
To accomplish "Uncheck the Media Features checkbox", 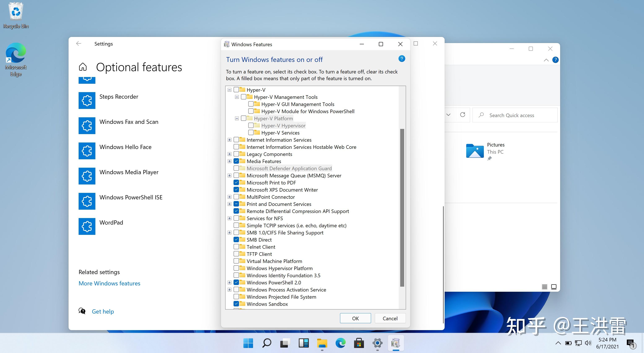I will pyautogui.click(x=236, y=161).
